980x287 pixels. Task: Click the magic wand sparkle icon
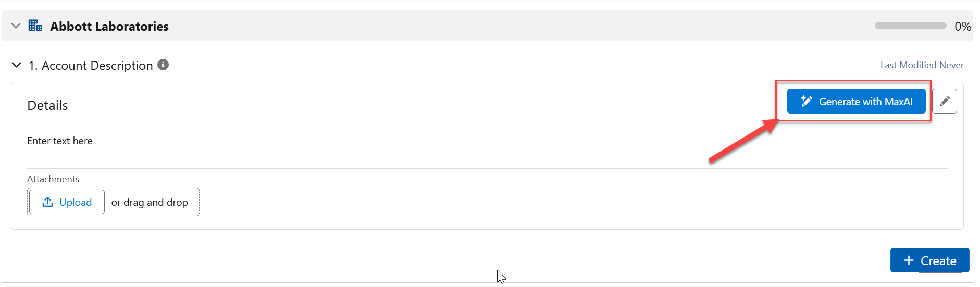coord(806,101)
